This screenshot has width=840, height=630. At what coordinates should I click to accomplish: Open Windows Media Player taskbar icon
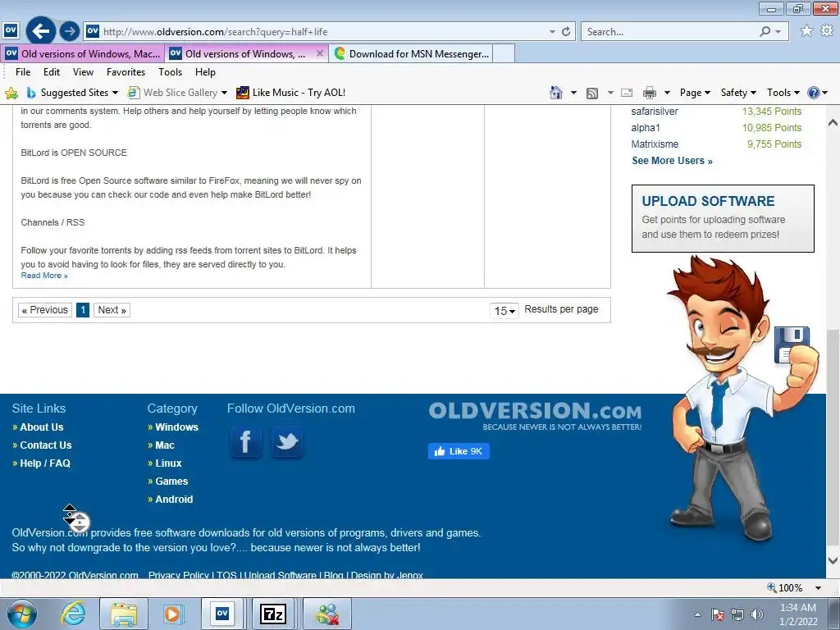coord(173,614)
